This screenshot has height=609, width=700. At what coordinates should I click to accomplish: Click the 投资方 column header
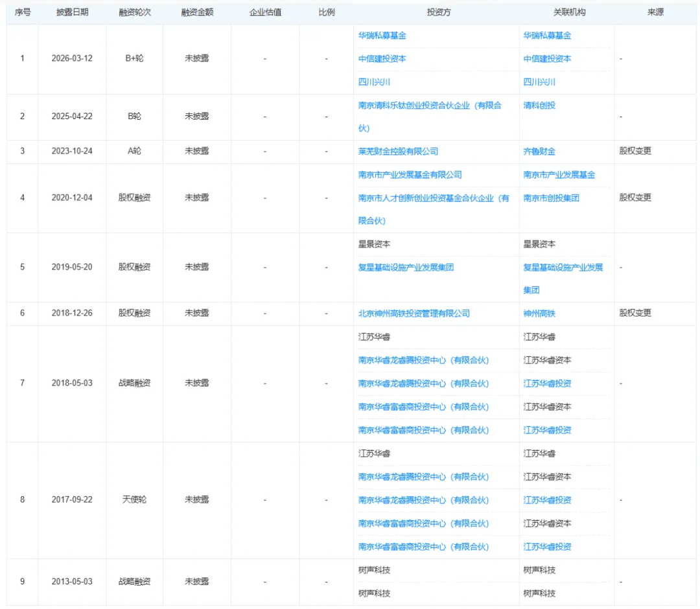pyautogui.click(x=439, y=12)
